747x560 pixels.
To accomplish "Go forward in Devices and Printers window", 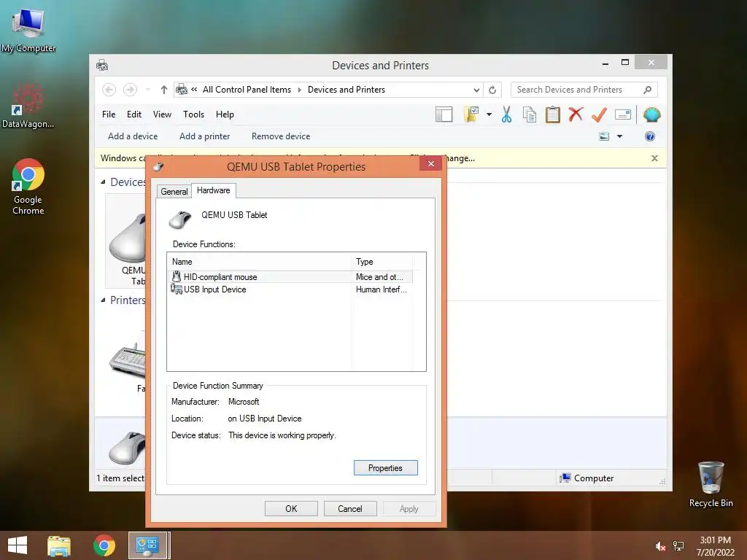I will click(x=130, y=90).
